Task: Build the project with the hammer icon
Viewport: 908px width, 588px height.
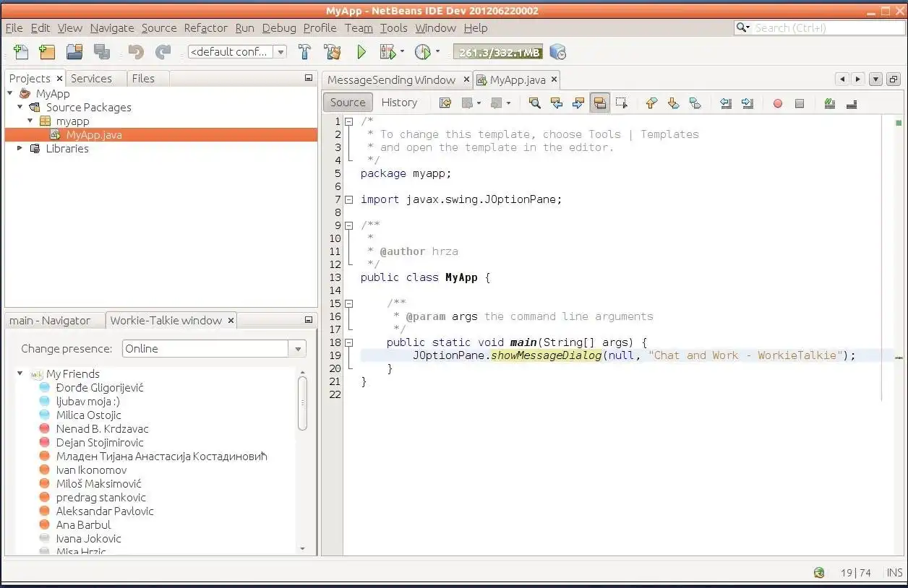Action: coord(304,52)
